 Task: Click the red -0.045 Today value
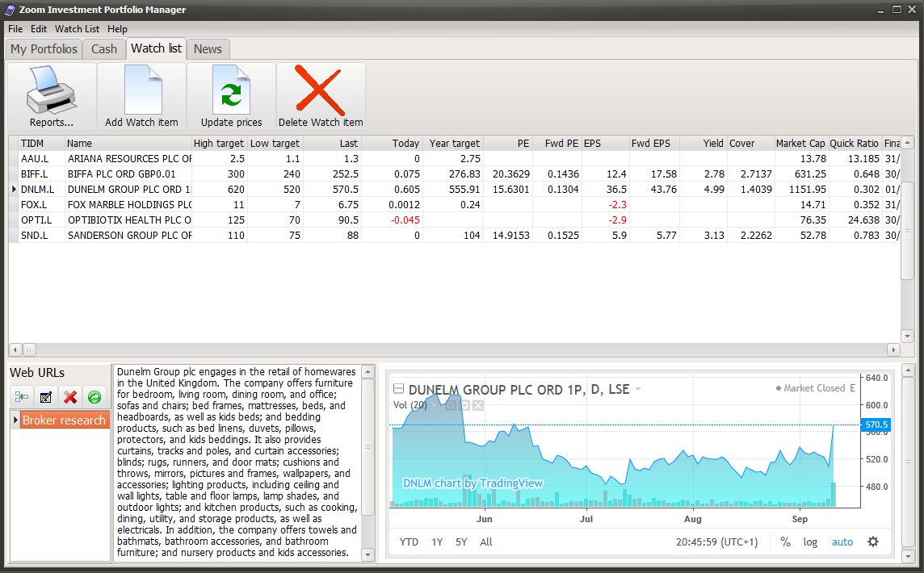[405, 220]
